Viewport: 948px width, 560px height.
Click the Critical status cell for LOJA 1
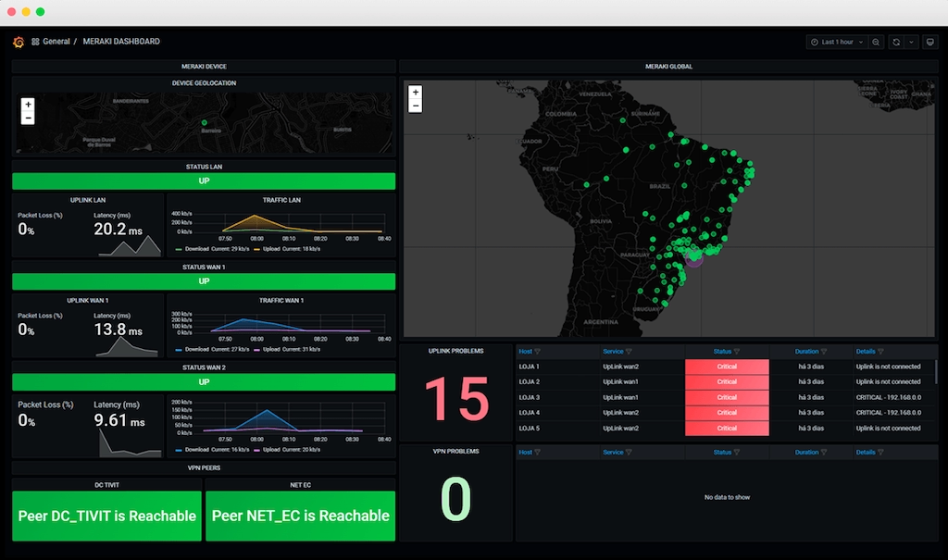tap(727, 367)
